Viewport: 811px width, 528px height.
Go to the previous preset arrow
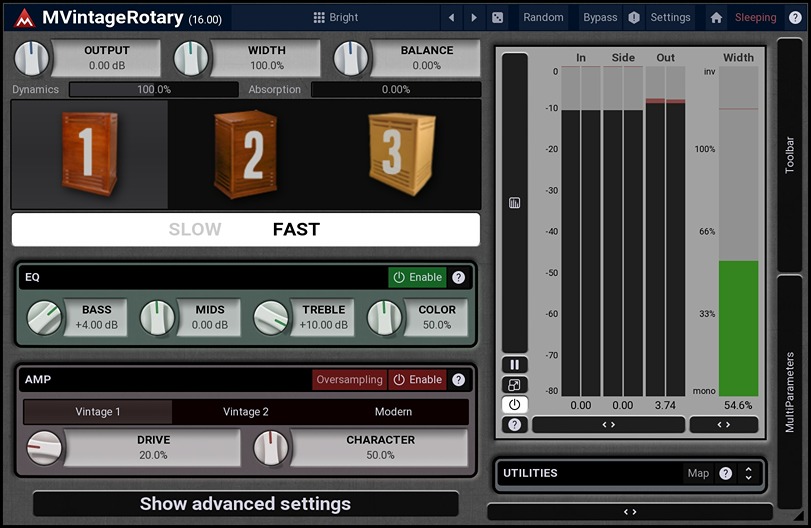[x=452, y=17]
